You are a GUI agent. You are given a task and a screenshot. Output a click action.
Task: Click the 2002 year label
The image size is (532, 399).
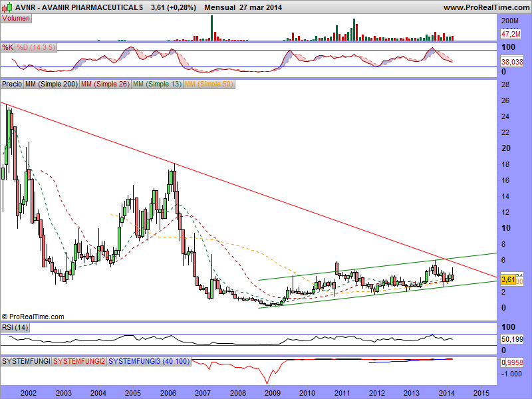29,393
